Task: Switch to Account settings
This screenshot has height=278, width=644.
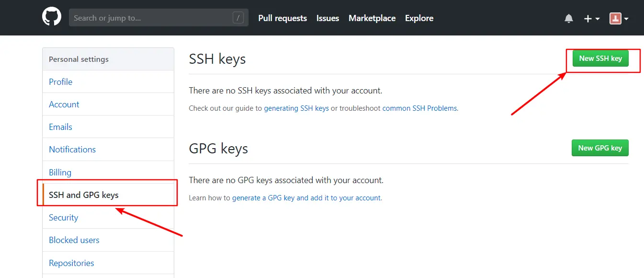Action: [64, 104]
